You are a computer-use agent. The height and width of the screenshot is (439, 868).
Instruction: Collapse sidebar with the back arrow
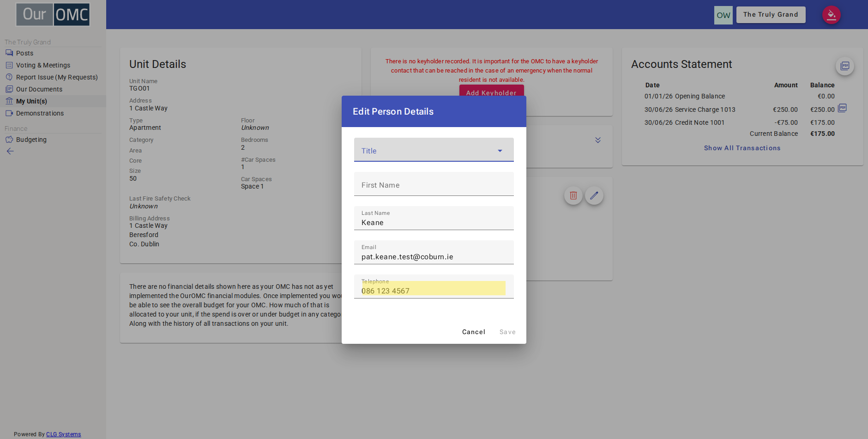(10, 151)
